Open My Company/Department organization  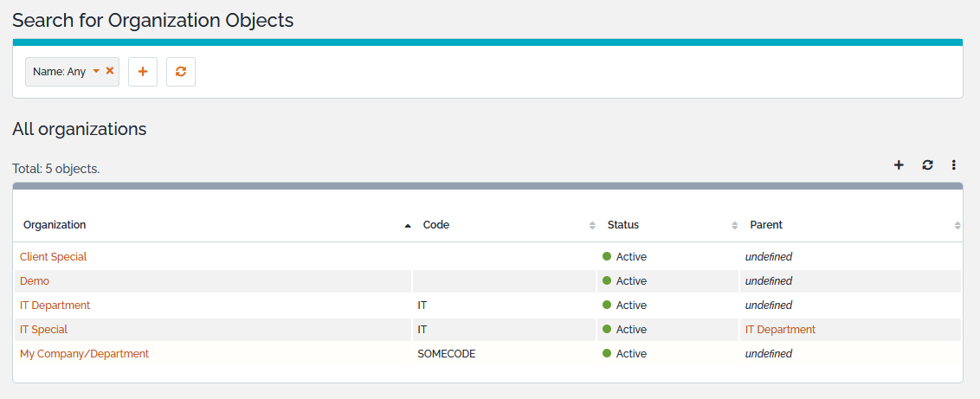pos(85,354)
